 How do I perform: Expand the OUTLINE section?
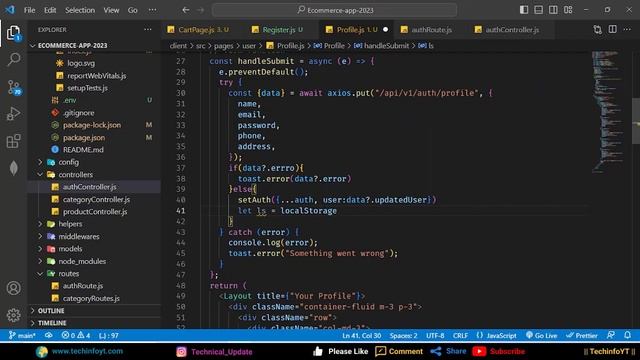[x=94, y=311]
